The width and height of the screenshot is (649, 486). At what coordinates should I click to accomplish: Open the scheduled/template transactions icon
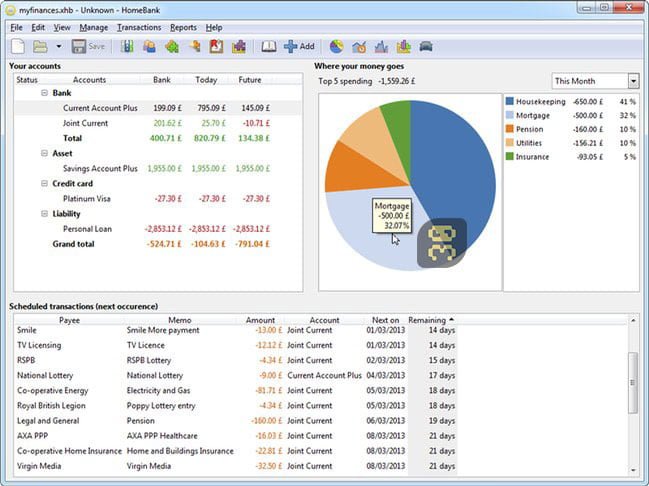point(194,46)
